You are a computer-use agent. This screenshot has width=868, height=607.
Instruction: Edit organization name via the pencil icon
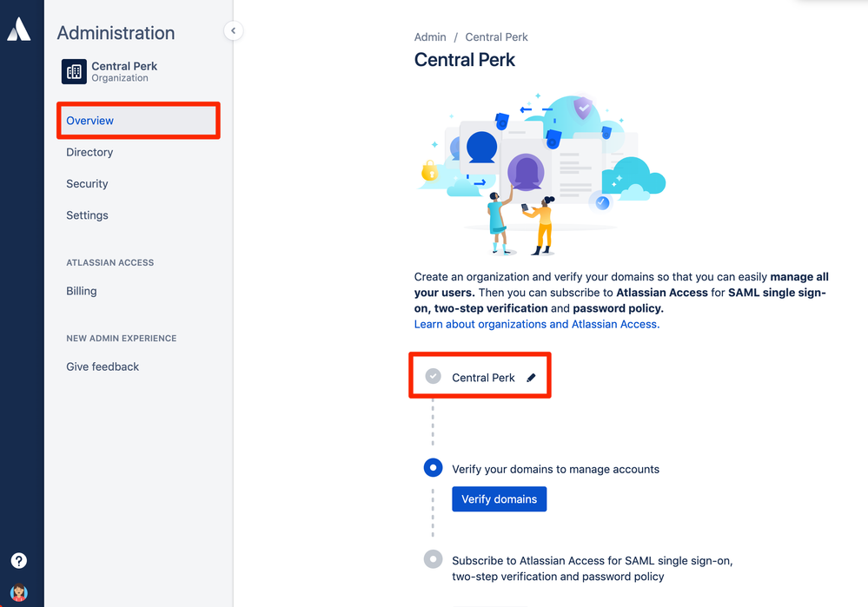531,377
